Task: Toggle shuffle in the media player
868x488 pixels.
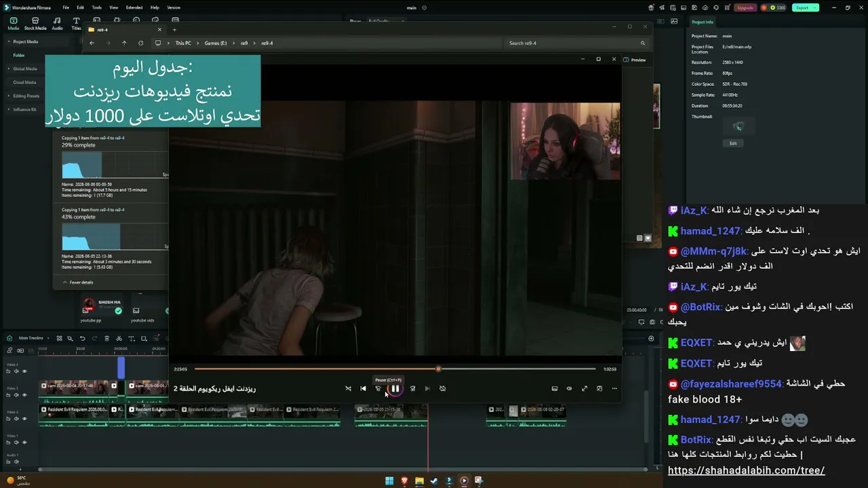Action: click(x=348, y=388)
